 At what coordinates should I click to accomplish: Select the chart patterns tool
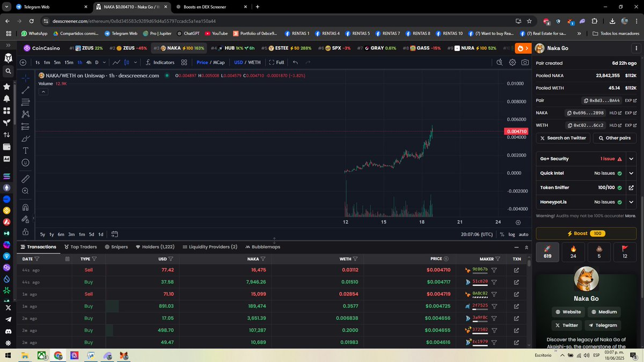(x=25, y=114)
